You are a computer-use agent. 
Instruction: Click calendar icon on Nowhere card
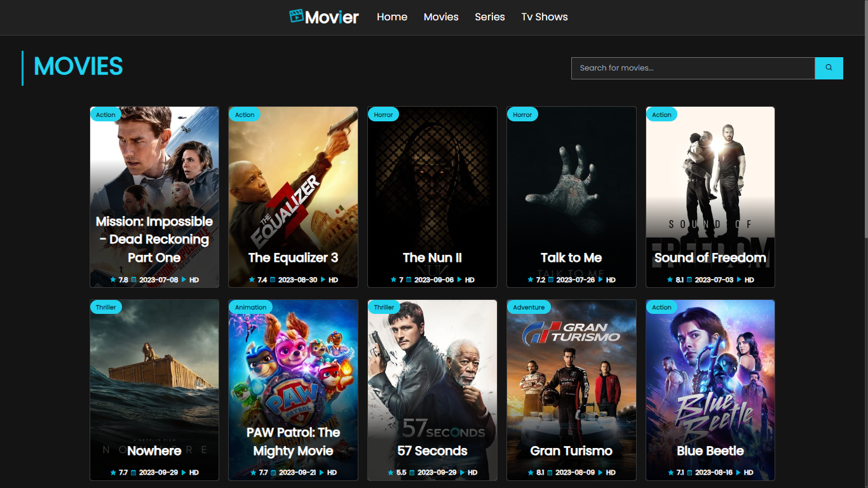click(133, 473)
